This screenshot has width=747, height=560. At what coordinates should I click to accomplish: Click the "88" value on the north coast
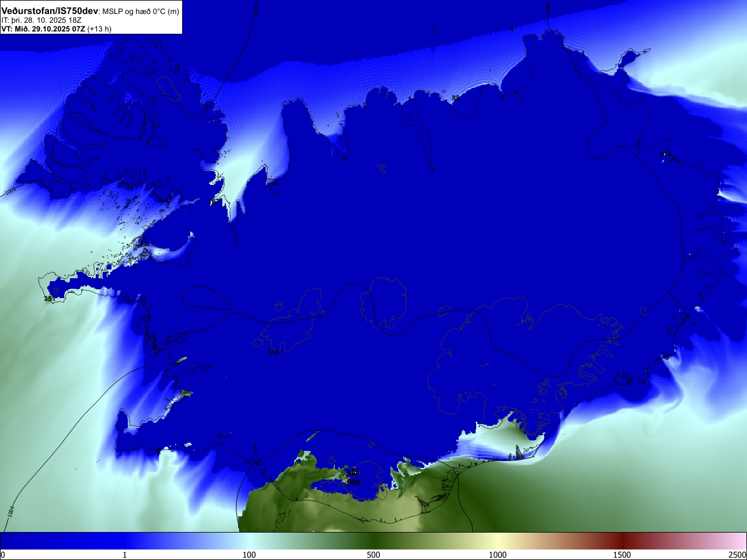pyautogui.click(x=456, y=98)
